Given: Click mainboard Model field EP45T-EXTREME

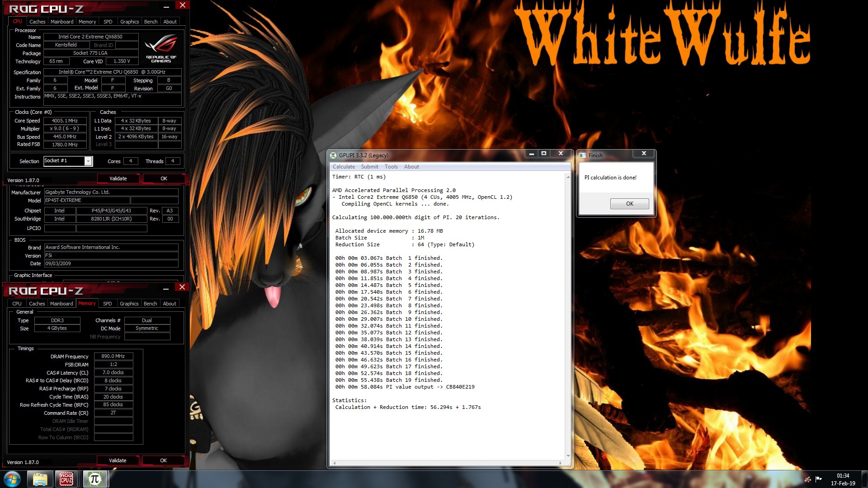Looking at the screenshot, I should coord(86,200).
